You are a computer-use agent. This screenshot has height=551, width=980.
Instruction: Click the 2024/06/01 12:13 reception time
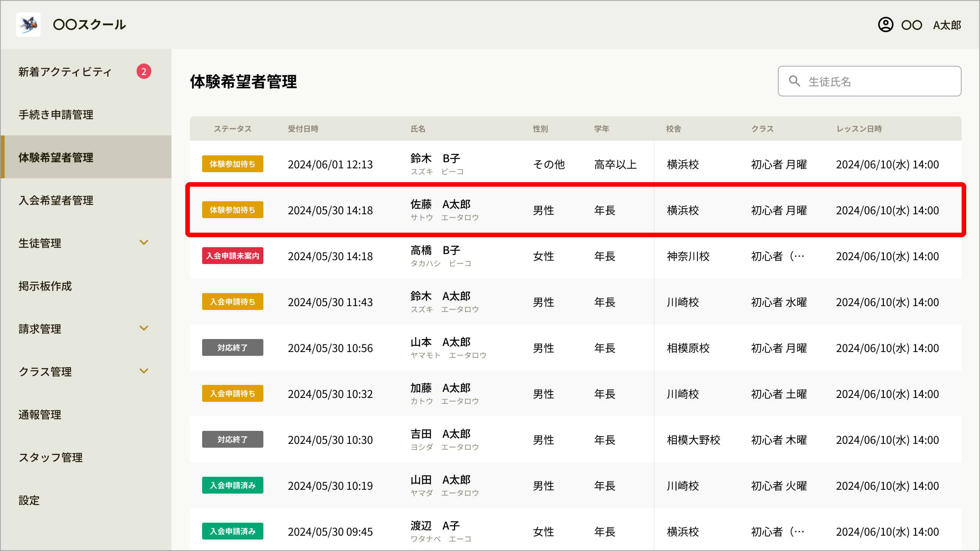[x=330, y=164]
